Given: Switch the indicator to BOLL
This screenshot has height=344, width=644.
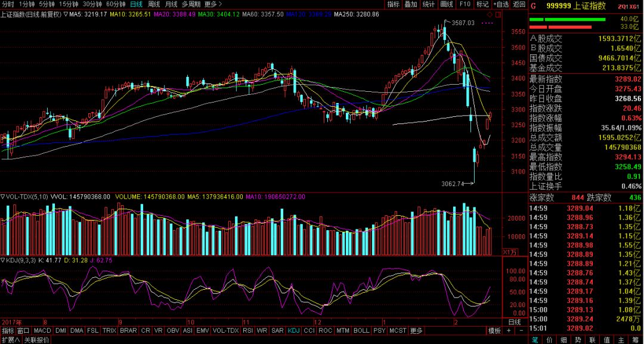Looking at the screenshot, I should coord(361,331).
